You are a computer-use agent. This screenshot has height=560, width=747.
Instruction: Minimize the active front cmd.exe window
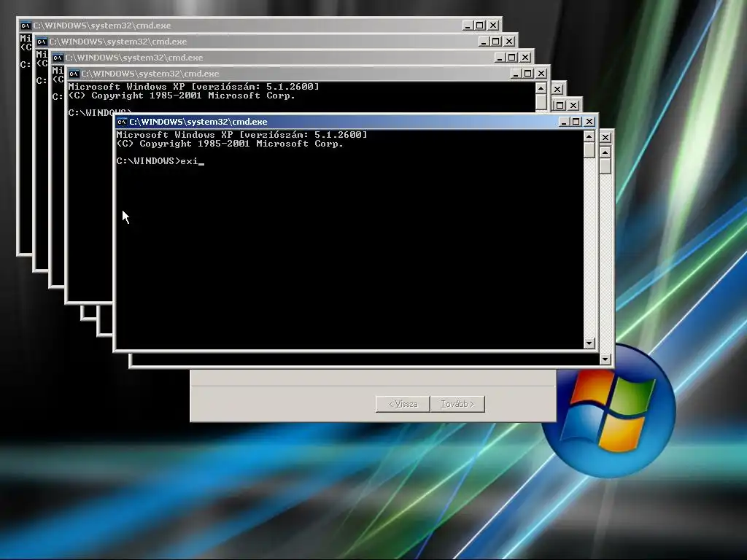point(564,122)
